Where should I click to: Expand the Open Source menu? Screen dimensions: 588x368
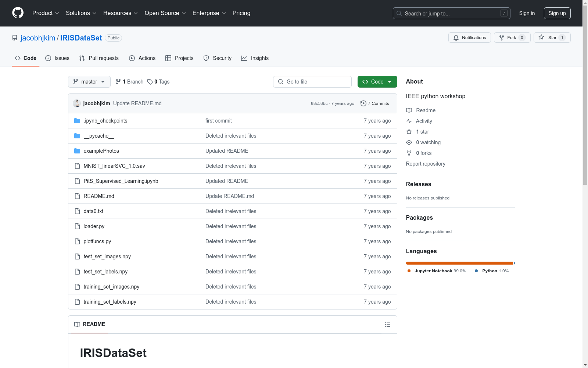[x=165, y=13]
